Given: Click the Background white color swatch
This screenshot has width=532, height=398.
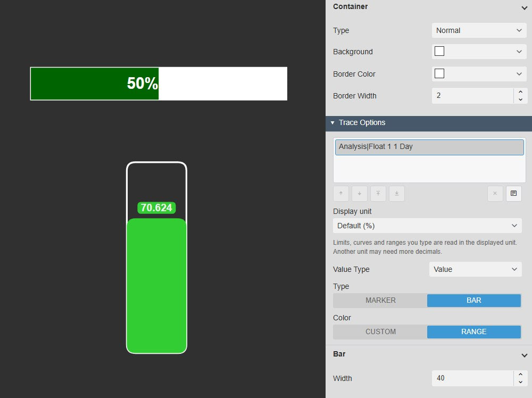Looking at the screenshot, I should point(439,51).
